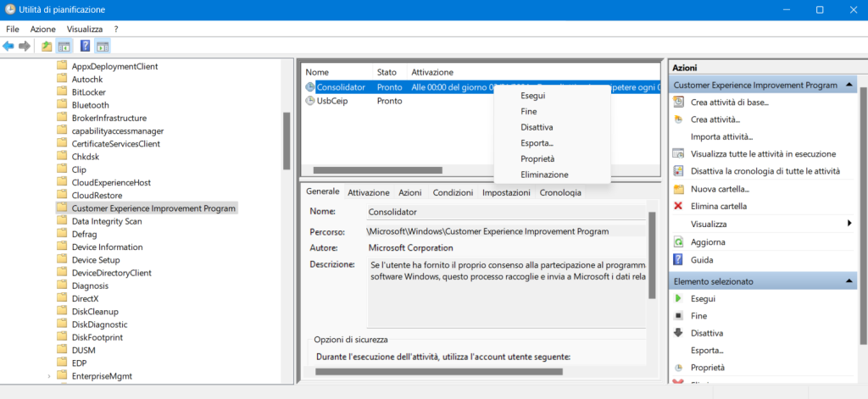868x399 pixels.
Task: Click the red X Elimina cartella icon
Action: click(x=678, y=206)
